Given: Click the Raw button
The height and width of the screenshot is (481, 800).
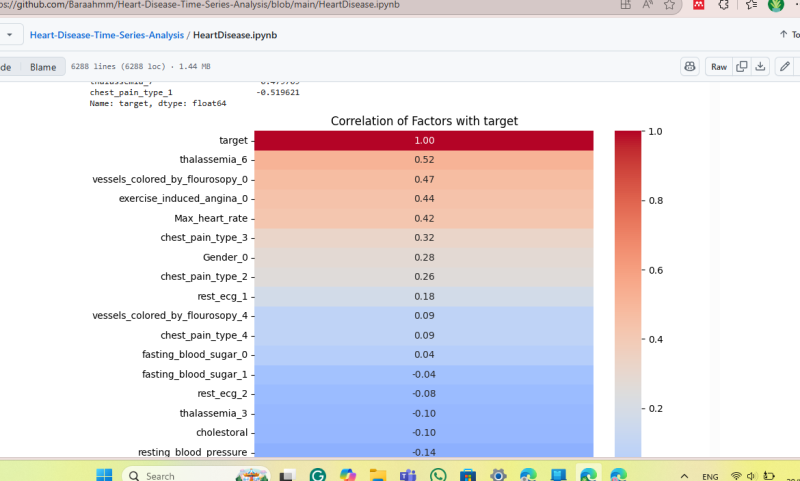Looking at the screenshot, I should 718,67.
